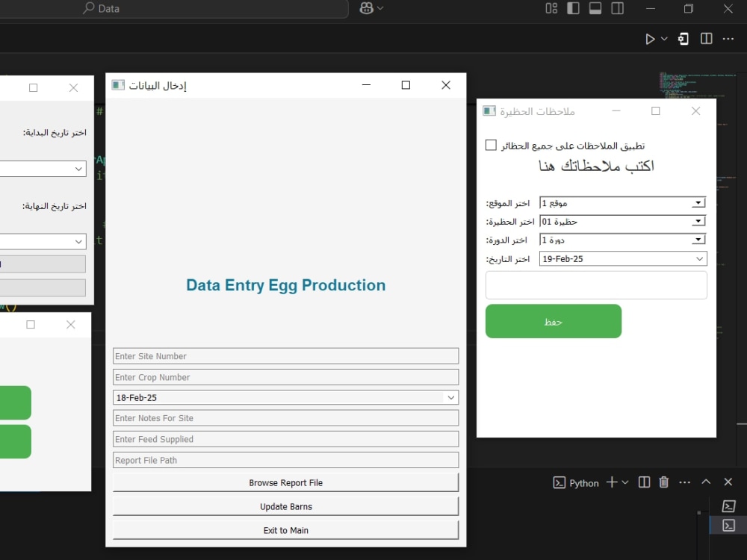Click the Data search box
Viewport: 747px width, 560px height.
174,8
